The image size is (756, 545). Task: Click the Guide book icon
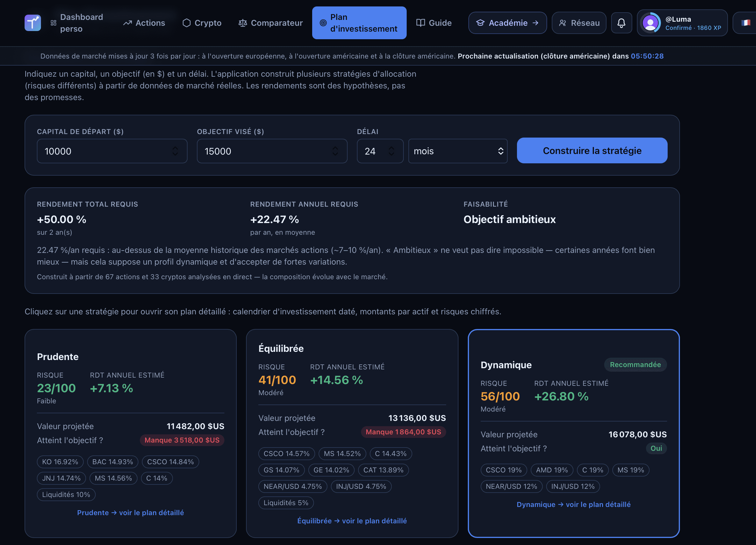(421, 23)
